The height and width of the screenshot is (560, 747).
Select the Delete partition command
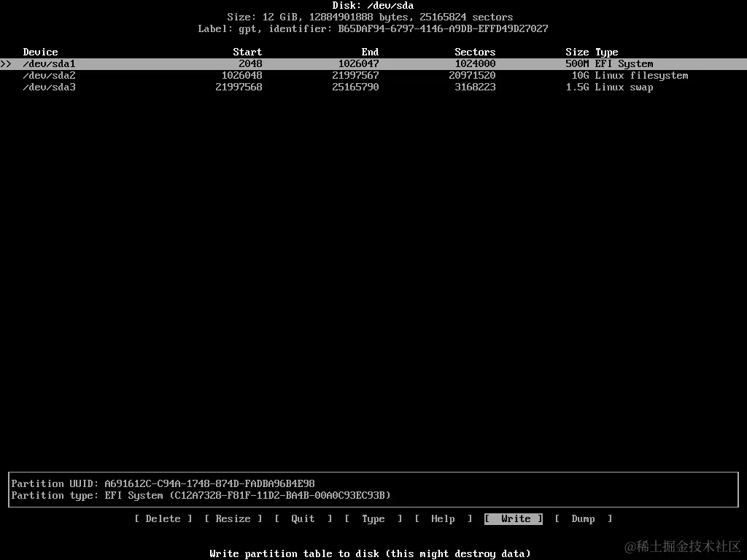(163, 518)
